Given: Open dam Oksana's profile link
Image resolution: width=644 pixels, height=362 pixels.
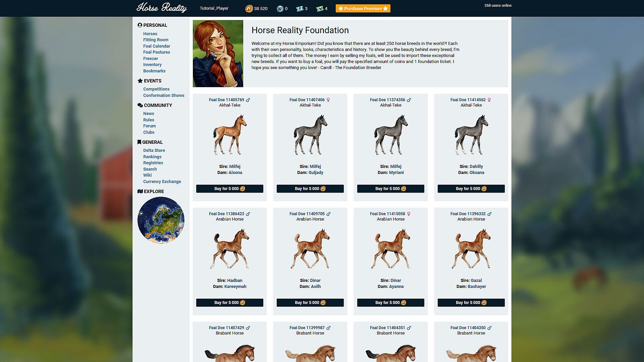Looking at the screenshot, I should [477, 173].
